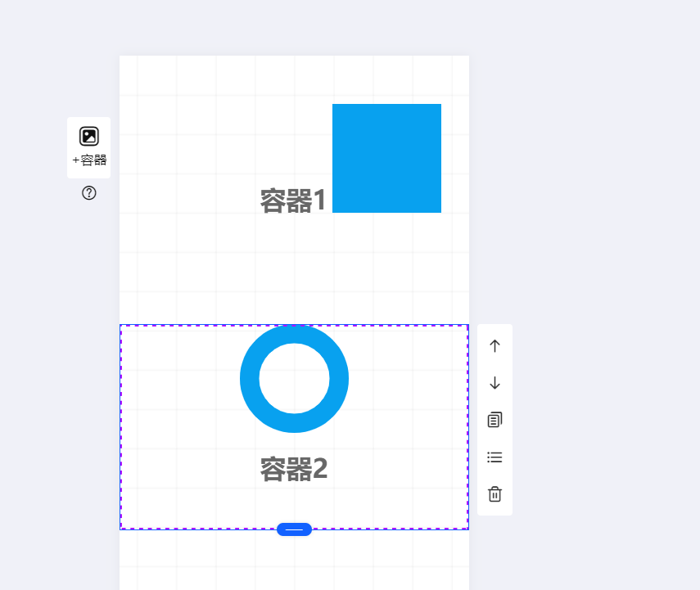The image size is (700, 590).
Task: Duplicate the container using the copy icon
Action: click(495, 420)
